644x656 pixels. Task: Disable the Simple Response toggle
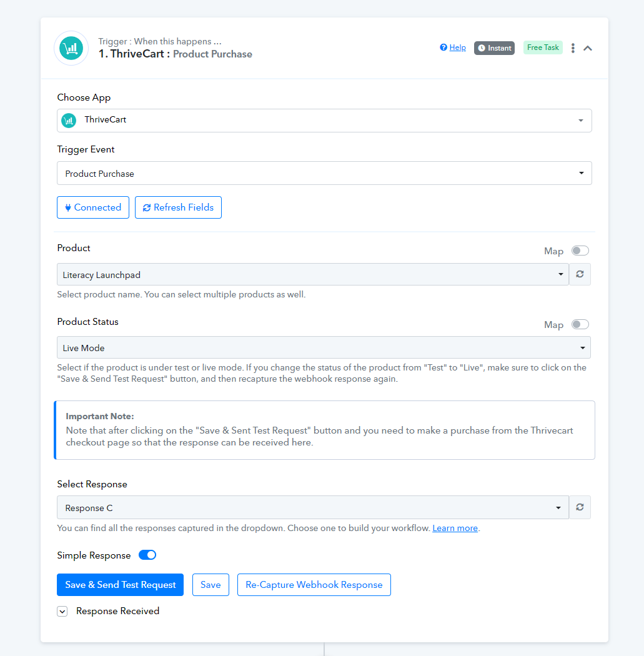[147, 555]
